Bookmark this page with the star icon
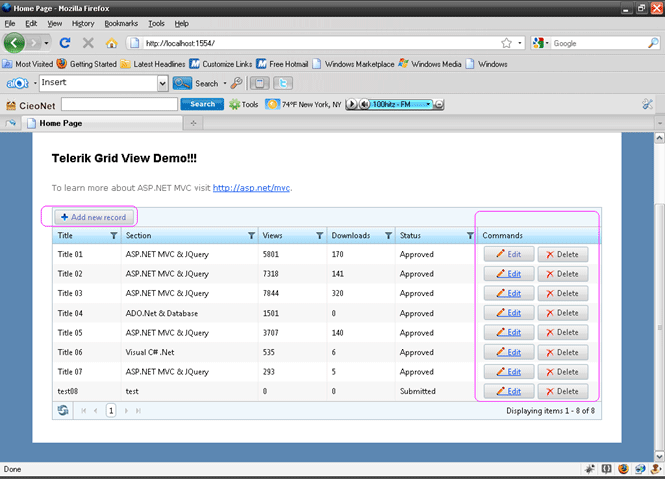Screen dimensions: 665x479 [x=507, y=44]
